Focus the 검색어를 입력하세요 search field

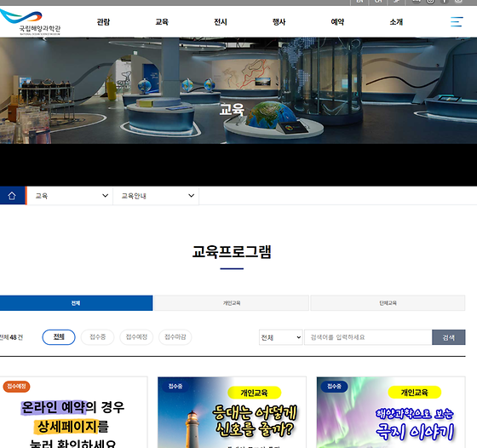coord(368,337)
